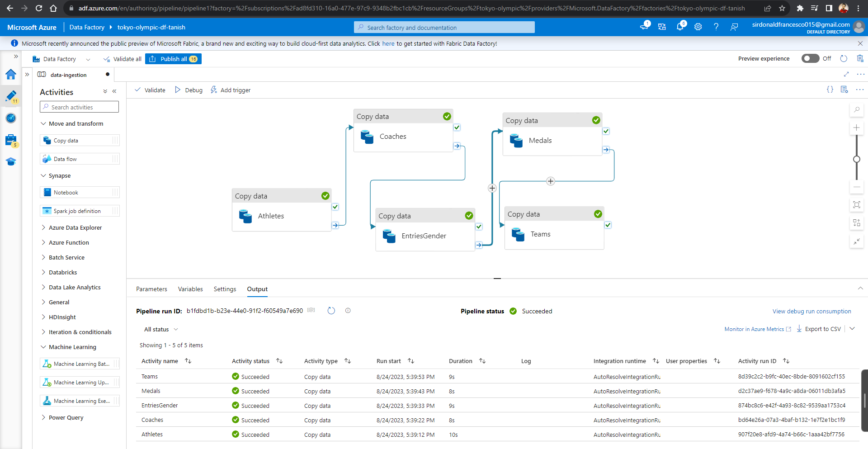868x449 pixels.
Task: Click the Auto align layout icon
Action: 857,223
